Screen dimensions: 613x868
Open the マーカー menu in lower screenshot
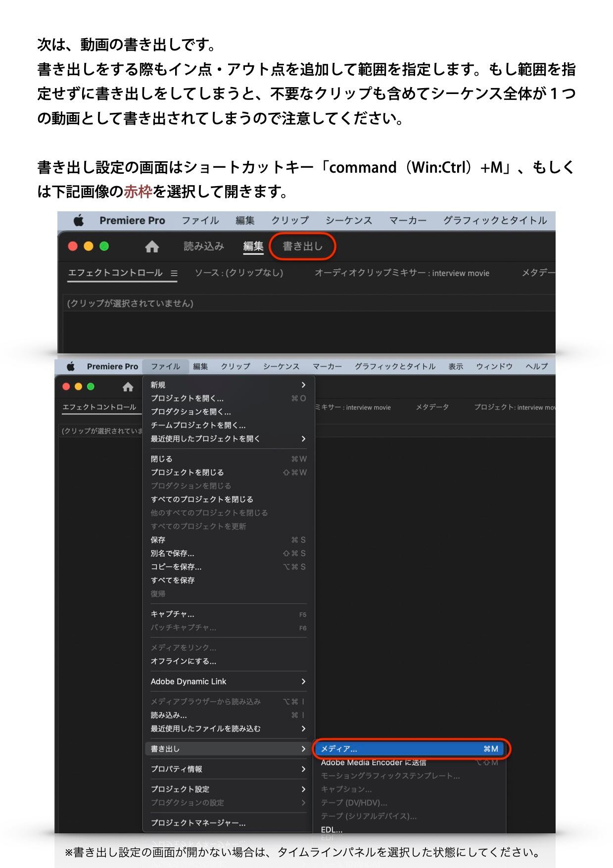327,366
